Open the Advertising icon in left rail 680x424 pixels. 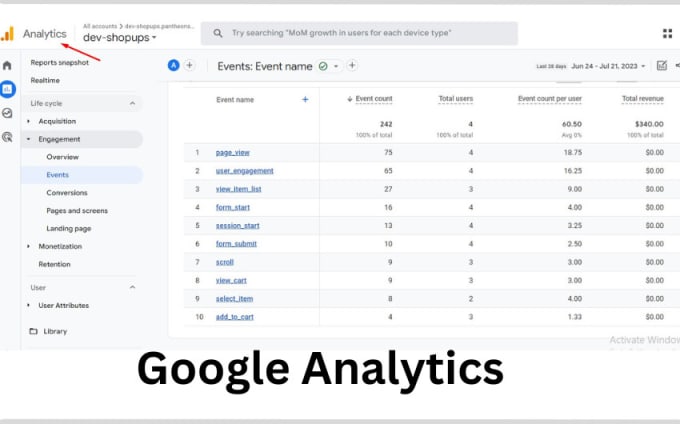pyautogui.click(x=7, y=137)
